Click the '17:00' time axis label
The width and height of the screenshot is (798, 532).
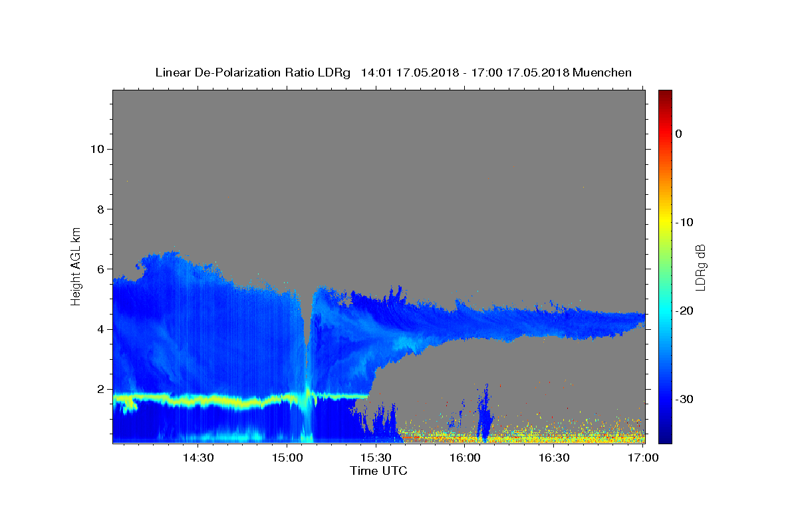tap(643, 458)
